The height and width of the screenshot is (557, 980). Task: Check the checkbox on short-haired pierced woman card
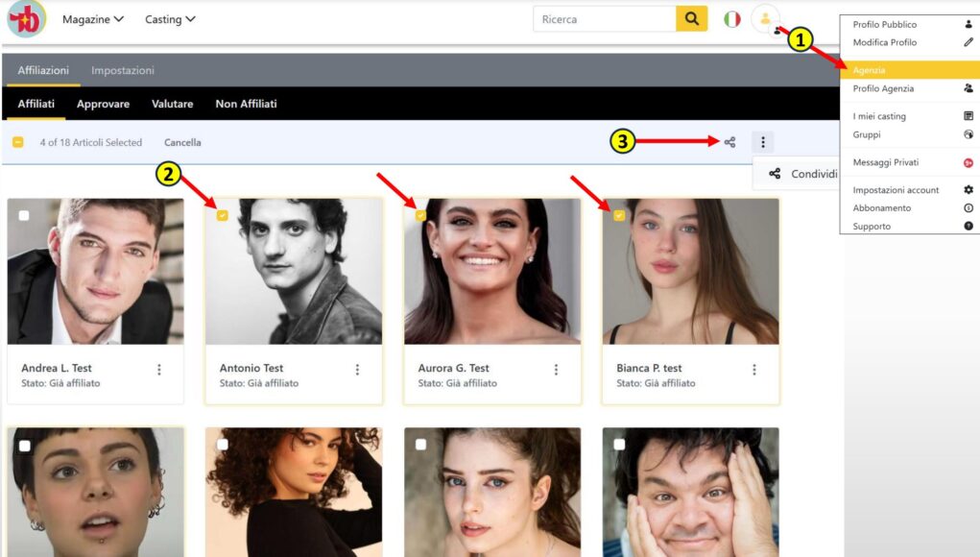pos(24,446)
